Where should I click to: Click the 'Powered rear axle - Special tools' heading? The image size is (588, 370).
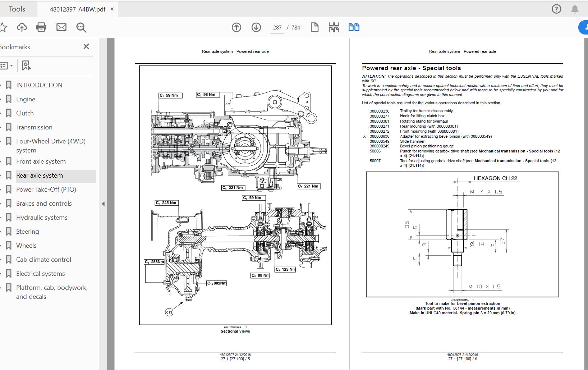click(x=411, y=68)
